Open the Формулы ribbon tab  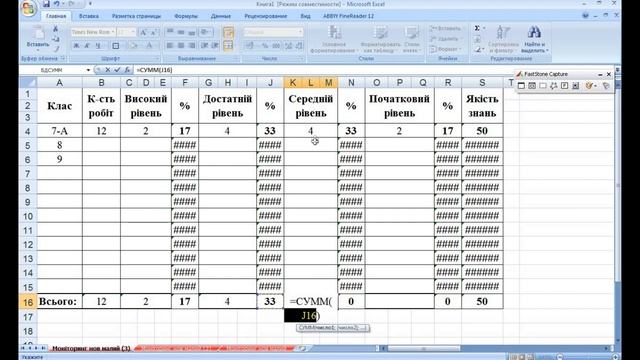[x=186, y=16]
